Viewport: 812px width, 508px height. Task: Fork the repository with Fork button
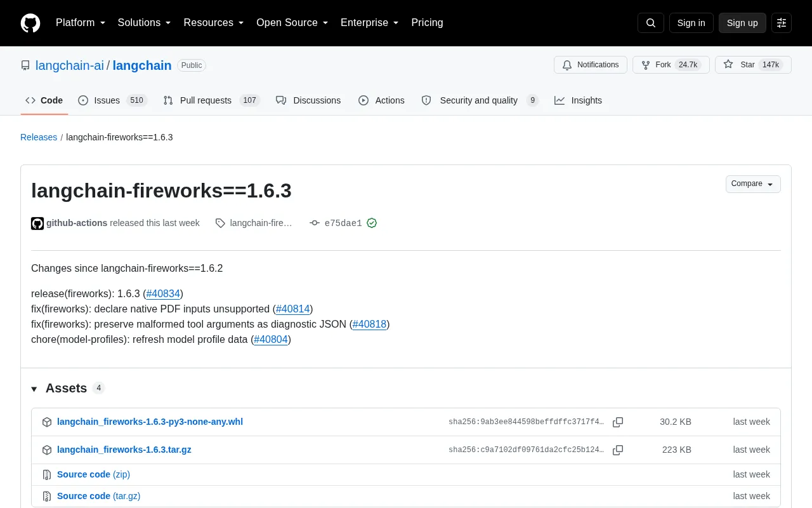point(671,65)
